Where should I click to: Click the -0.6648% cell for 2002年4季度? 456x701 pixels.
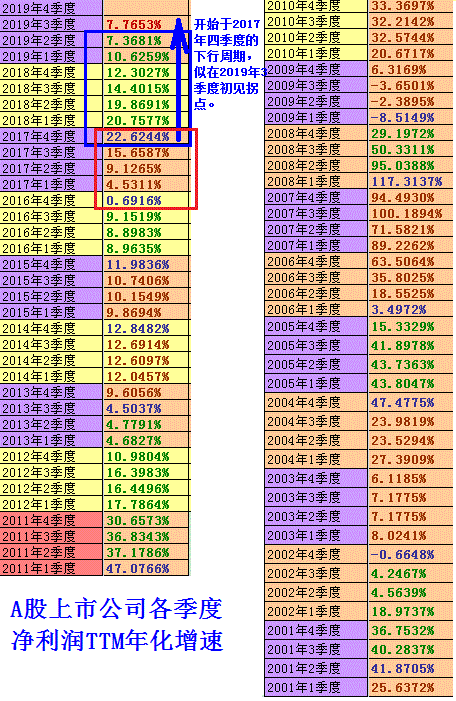(411, 554)
